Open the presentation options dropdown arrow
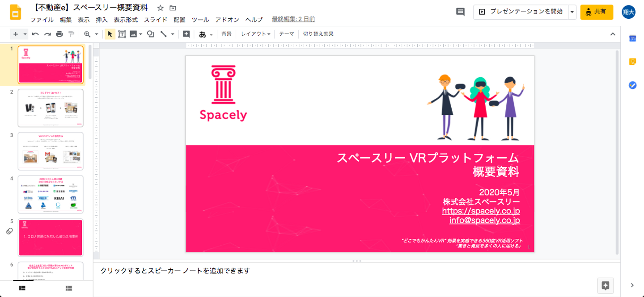 pos(572,12)
